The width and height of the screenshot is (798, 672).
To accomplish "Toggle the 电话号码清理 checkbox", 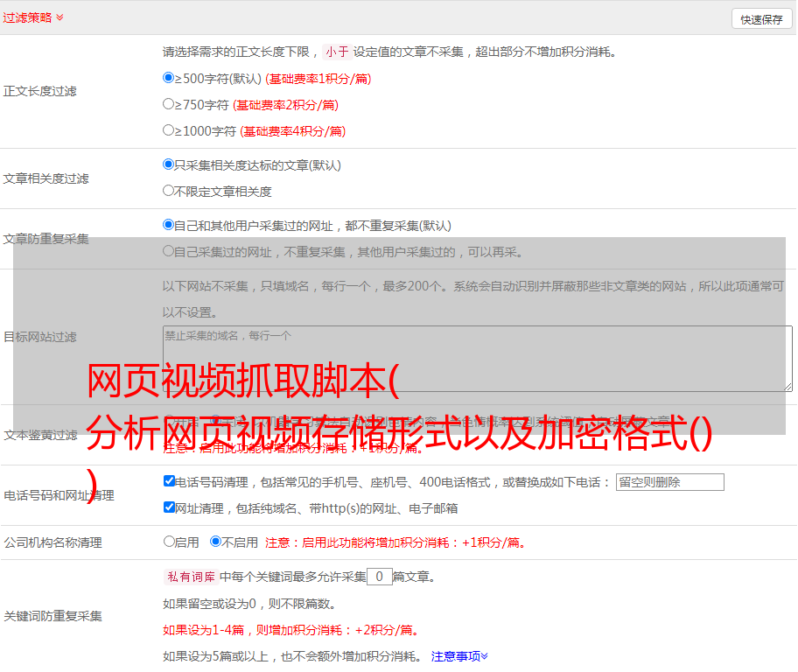I will (170, 481).
